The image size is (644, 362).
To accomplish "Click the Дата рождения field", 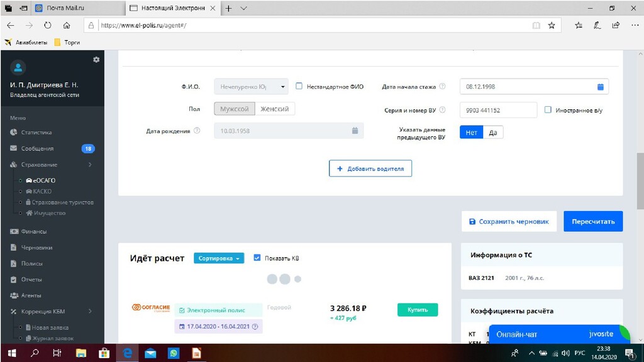I will pyautogui.click(x=289, y=131).
